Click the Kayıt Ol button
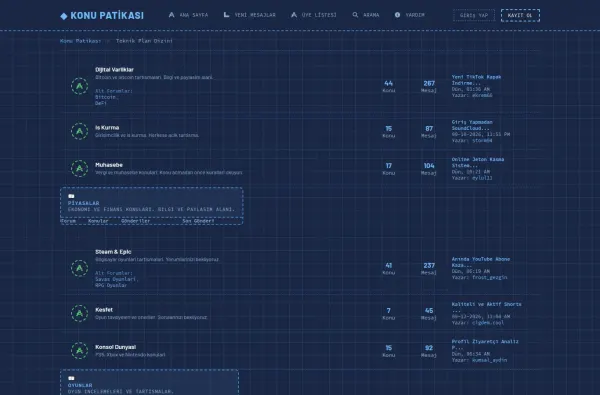 click(520, 15)
